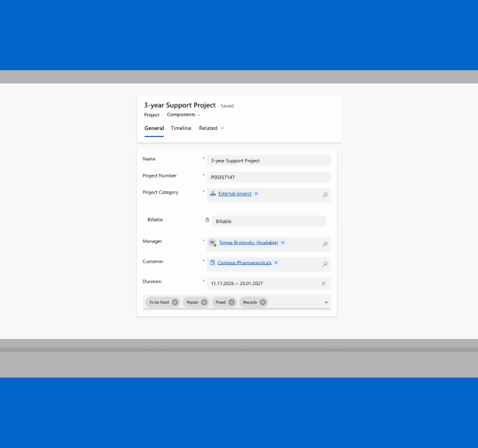Click the locked Billable field

[x=269, y=221]
